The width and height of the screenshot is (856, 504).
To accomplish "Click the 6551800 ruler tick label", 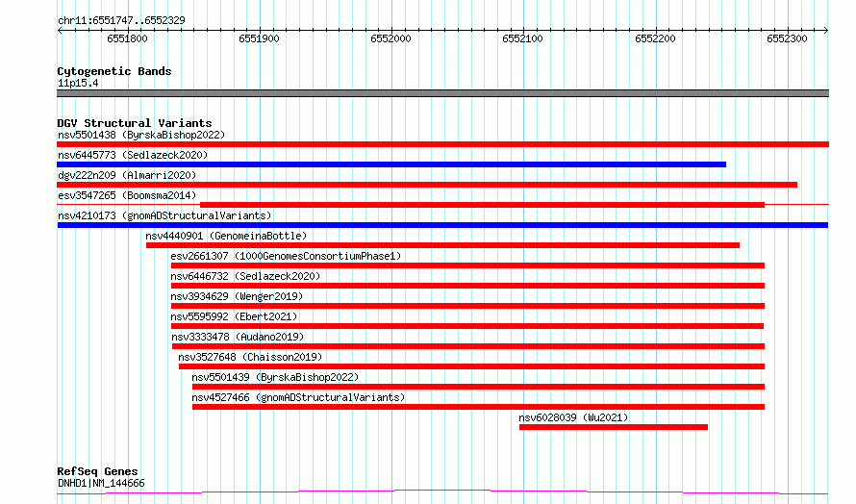I will pos(127,38).
